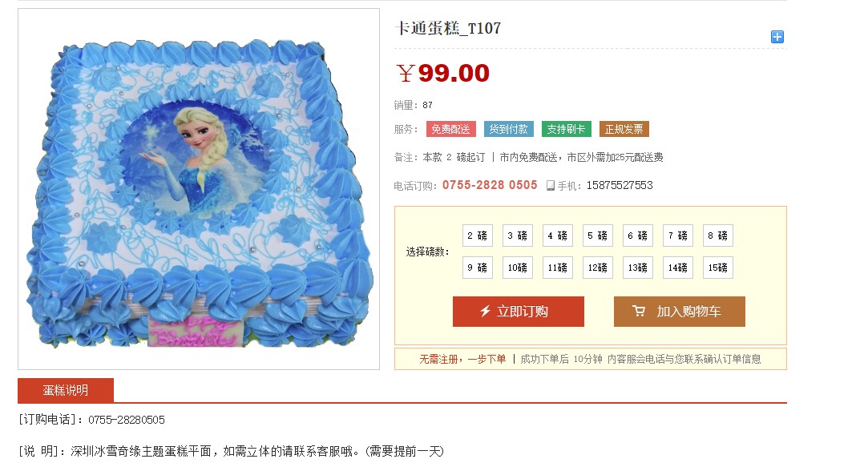This screenshot has width=868, height=471.
Task: Choose the 15磅 size option
Action: click(718, 268)
